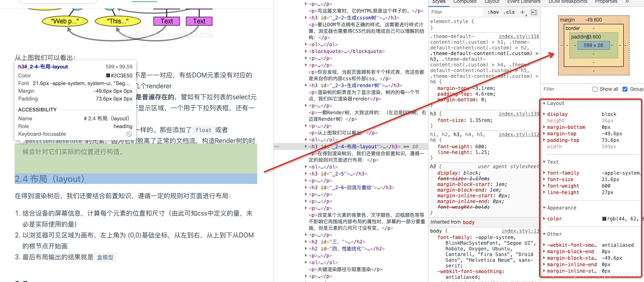Click the margin label in box model

click(567, 20)
